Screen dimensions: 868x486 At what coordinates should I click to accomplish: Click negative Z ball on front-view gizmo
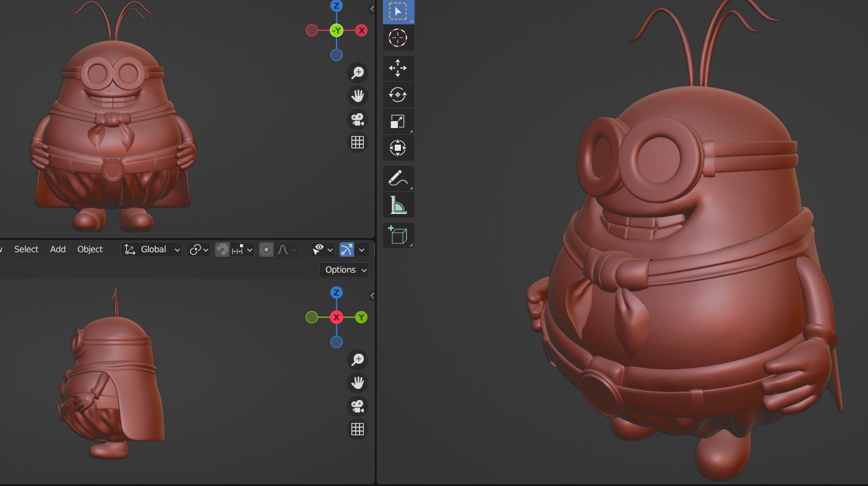(x=337, y=55)
